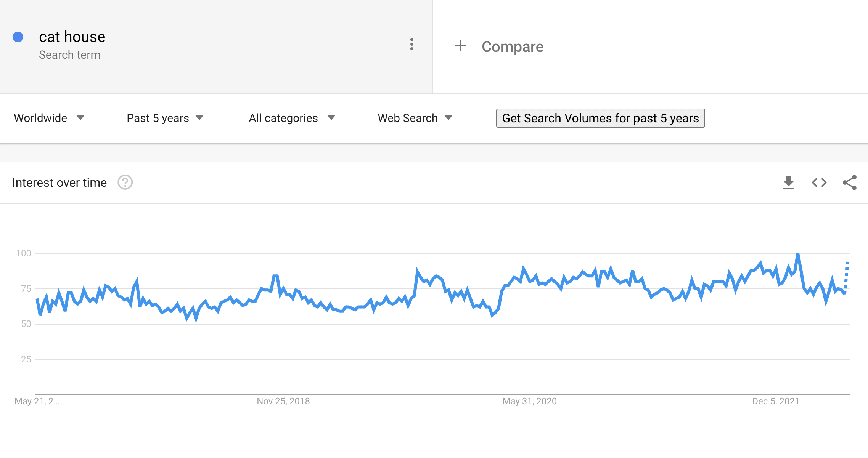Open the Past 5 years time range dropdown
The width and height of the screenshot is (868, 458).
165,118
